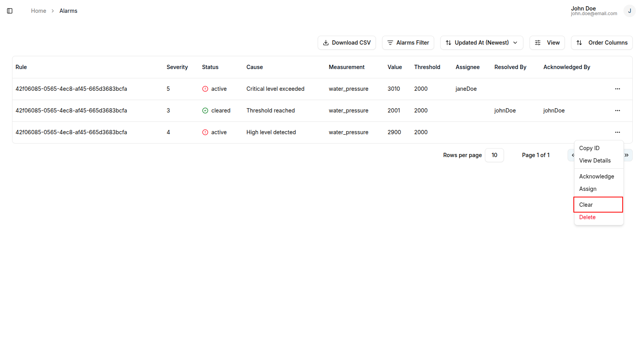
Task: Click three-dots icon on High level detected row
Action: pyautogui.click(x=617, y=132)
